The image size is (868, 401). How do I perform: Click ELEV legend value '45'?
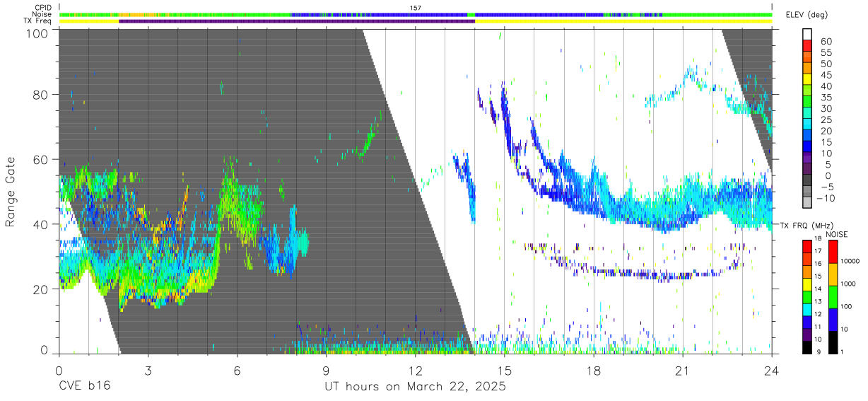click(826, 75)
